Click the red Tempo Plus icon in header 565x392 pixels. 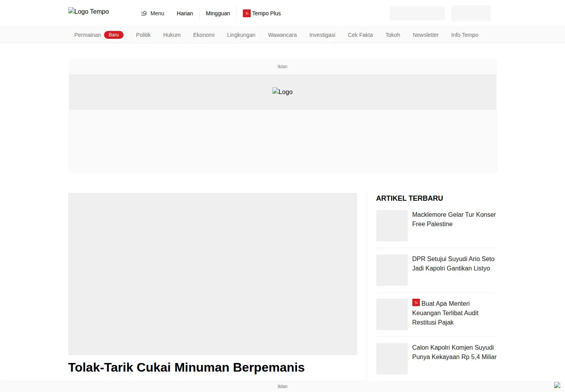(x=247, y=13)
